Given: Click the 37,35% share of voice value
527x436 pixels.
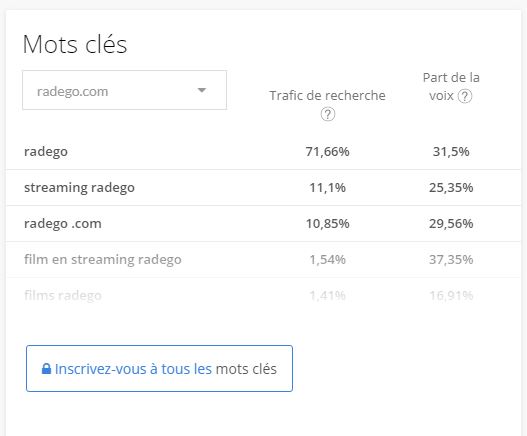Looking at the screenshot, I should [x=451, y=260].
